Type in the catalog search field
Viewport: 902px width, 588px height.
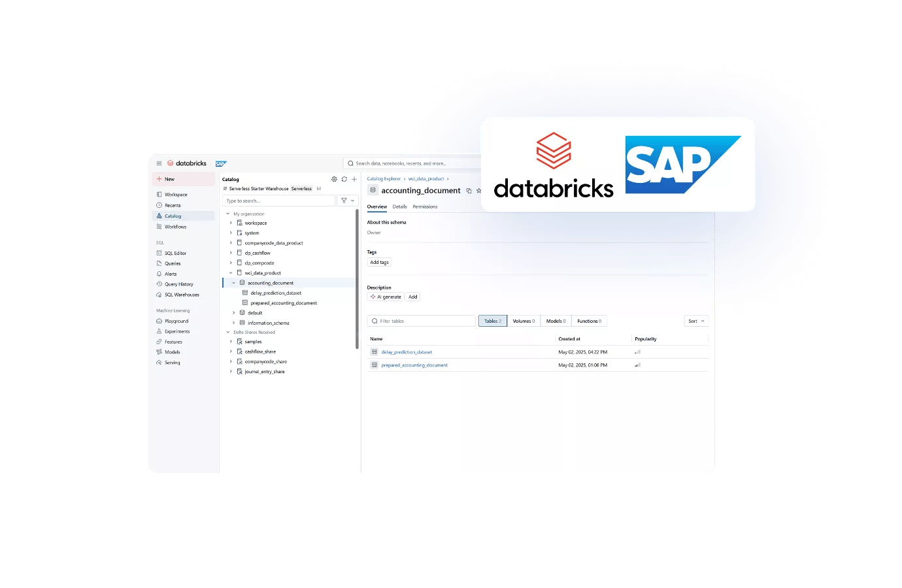point(278,201)
